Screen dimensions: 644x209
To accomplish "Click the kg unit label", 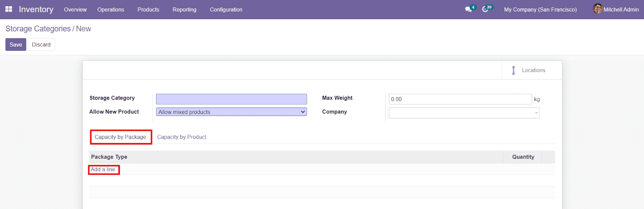I will [537, 99].
